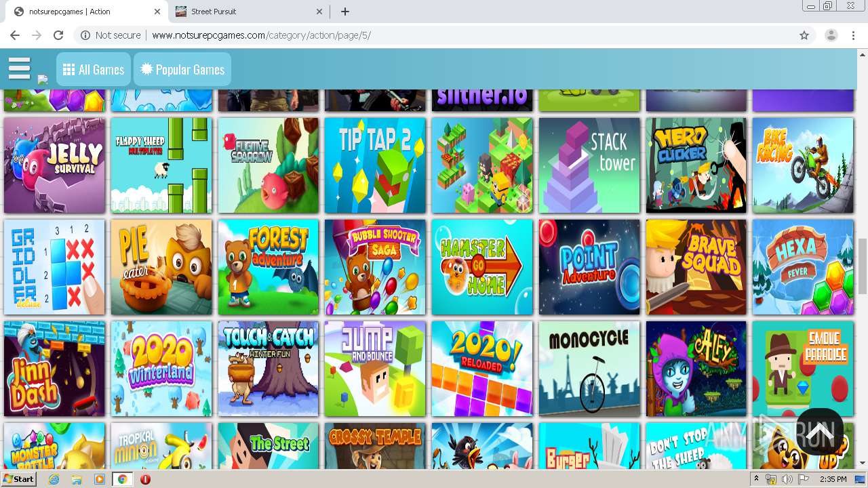The height and width of the screenshot is (488, 868).
Task: Launch Internet Explorer from taskbar
Action: [x=54, y=479]
